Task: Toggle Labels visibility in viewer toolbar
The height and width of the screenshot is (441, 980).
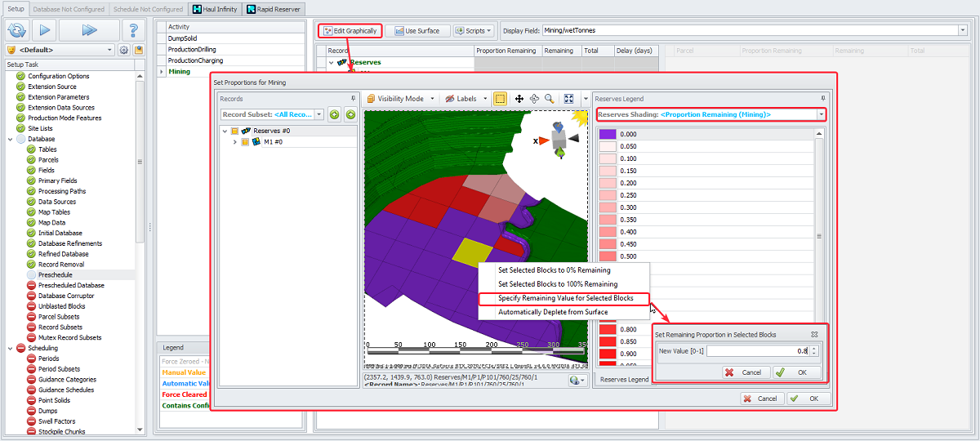Action: (x=460, y=99)
